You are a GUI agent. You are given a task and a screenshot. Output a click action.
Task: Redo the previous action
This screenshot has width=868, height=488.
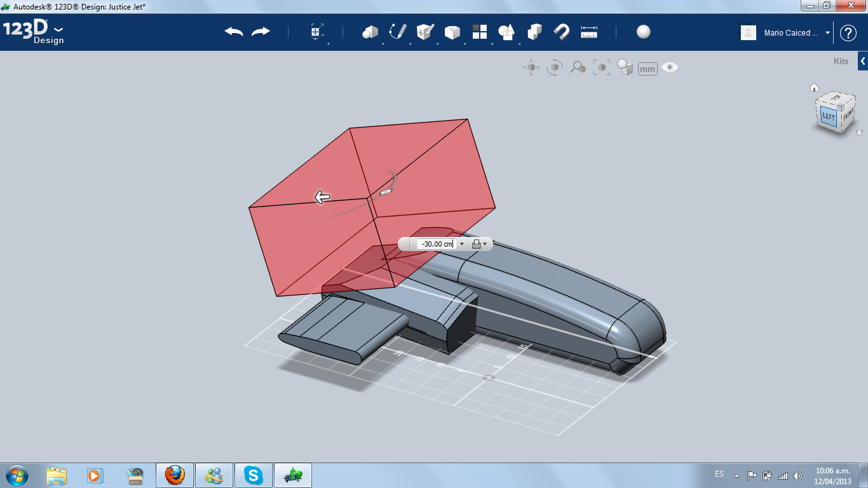(x=261, y=32)
